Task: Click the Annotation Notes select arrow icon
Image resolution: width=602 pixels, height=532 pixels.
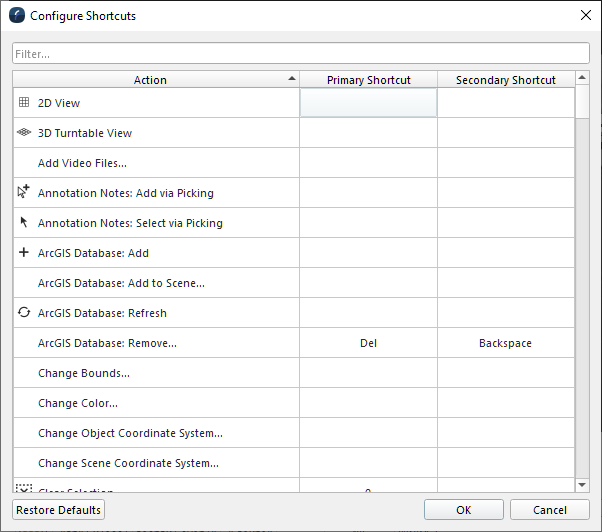Action: coord(24,222)
